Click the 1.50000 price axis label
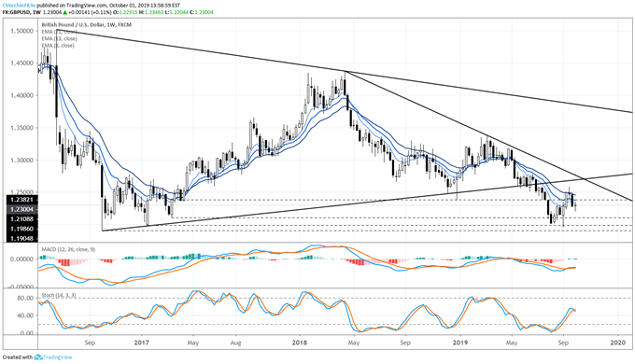The width and height of the screenshot is (635, 364). tap(22, 31)
